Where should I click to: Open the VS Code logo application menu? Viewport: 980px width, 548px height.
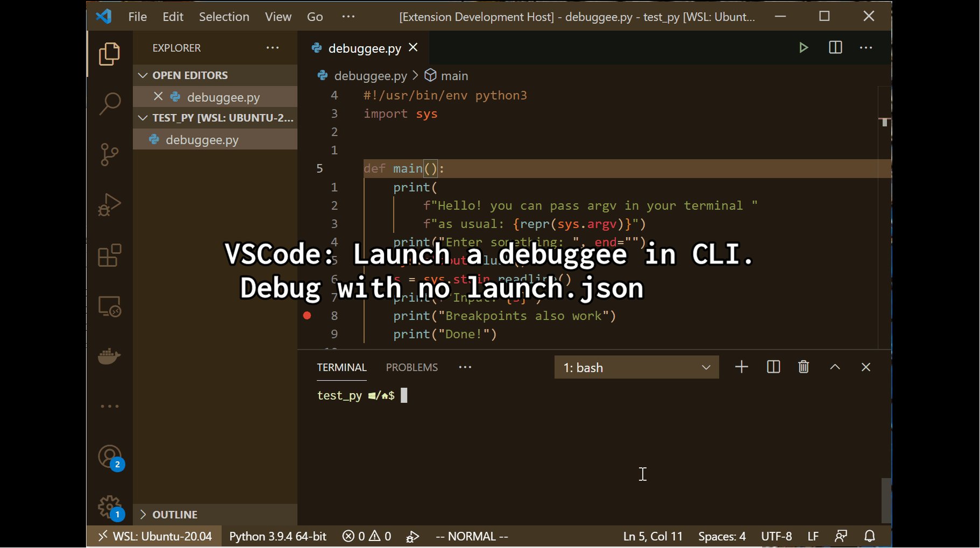[103, 17]
